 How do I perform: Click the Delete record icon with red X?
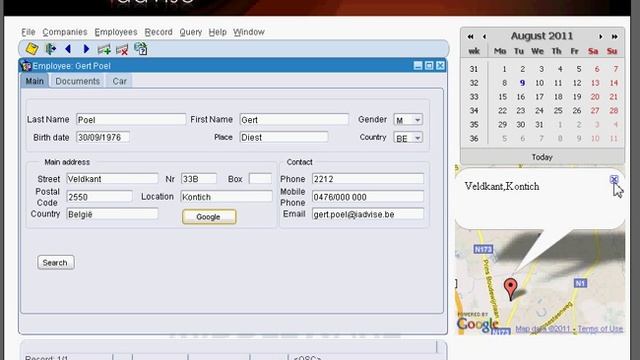[122, 50]
